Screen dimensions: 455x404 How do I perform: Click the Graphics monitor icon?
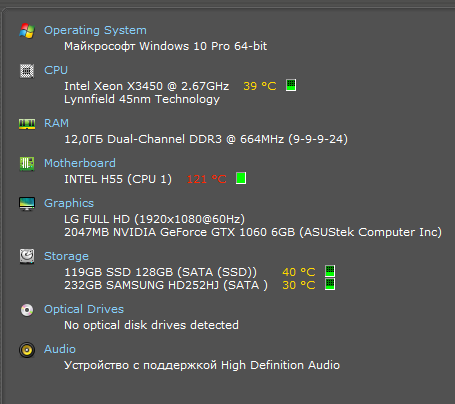point(27,204)
